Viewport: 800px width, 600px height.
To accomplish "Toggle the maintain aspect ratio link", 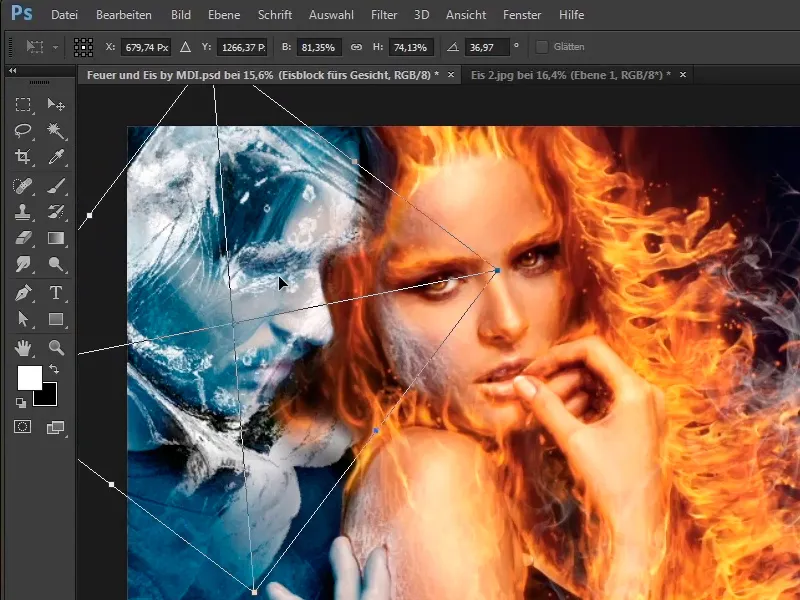I will (356, 47).
